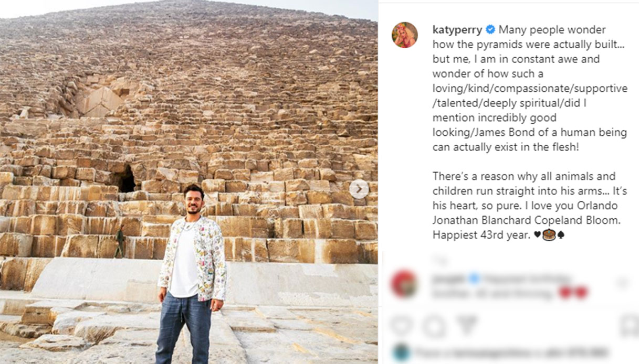Click the pyramid photo of the man
This screenshot has width=639, height=364.
(188, 182)
